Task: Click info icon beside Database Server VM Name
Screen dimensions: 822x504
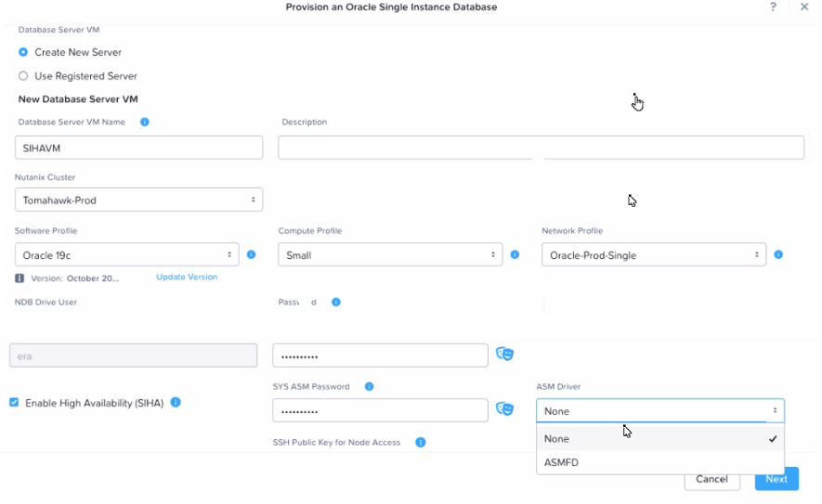Action: [x=145, y=122]
